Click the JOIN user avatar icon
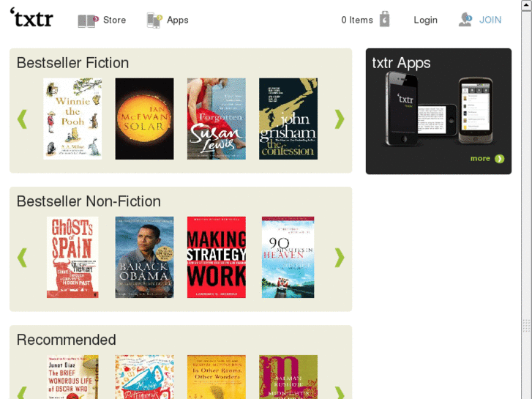Screen dimensions: 532x399 (x=465, y=20)
